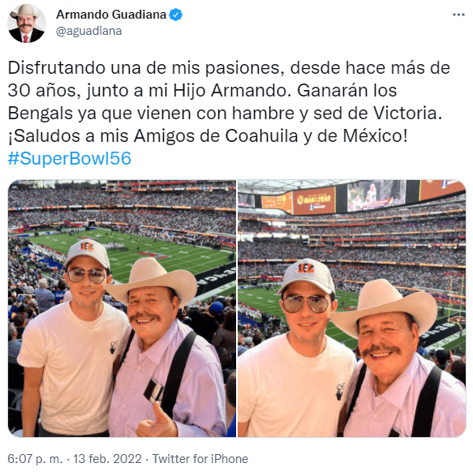Enlarge the left stadium photo
473x476 pixels.
(122, 308)
